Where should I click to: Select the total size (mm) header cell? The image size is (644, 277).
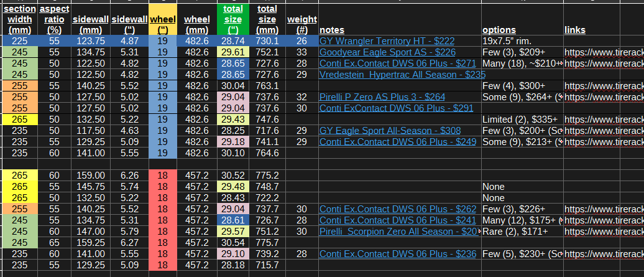pos(267,19)
